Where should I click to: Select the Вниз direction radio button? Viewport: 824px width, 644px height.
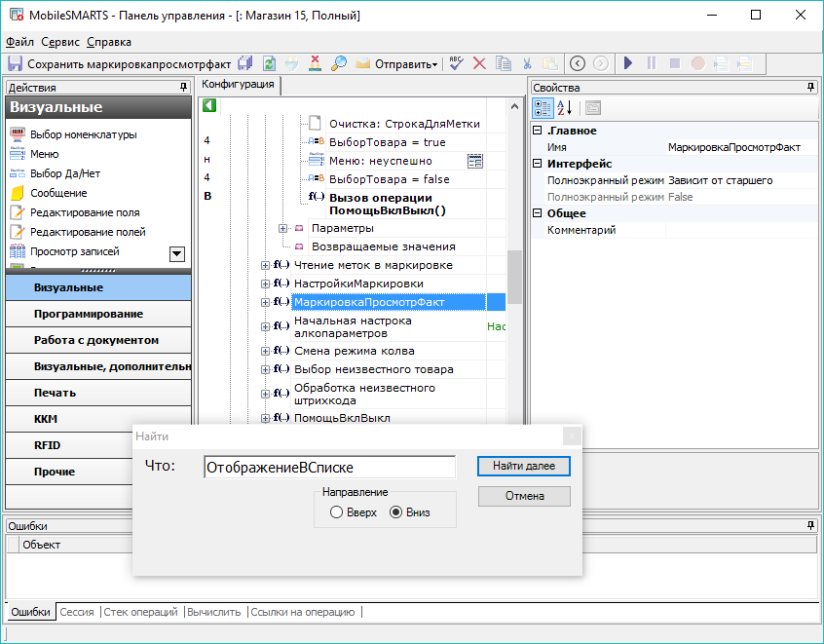(395, 512)
